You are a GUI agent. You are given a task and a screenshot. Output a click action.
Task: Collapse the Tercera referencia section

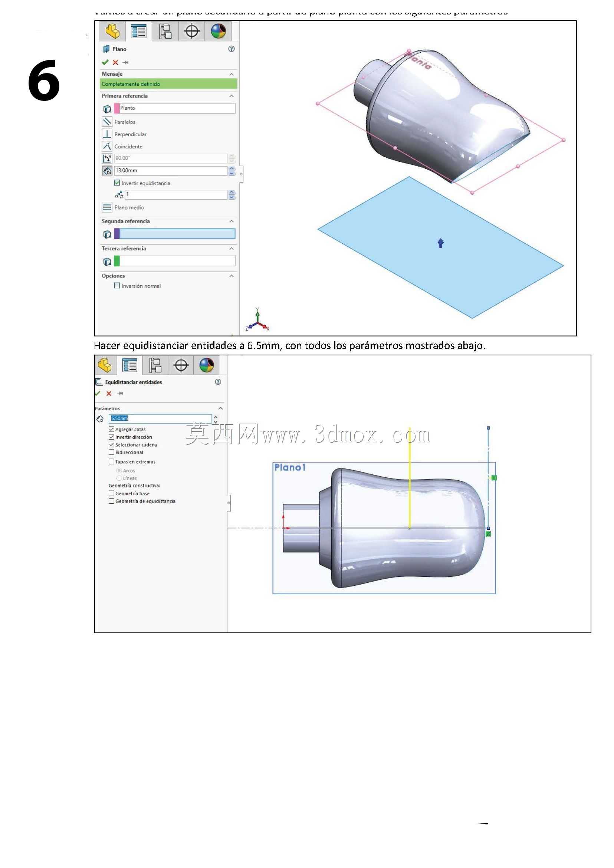(232, 249)
